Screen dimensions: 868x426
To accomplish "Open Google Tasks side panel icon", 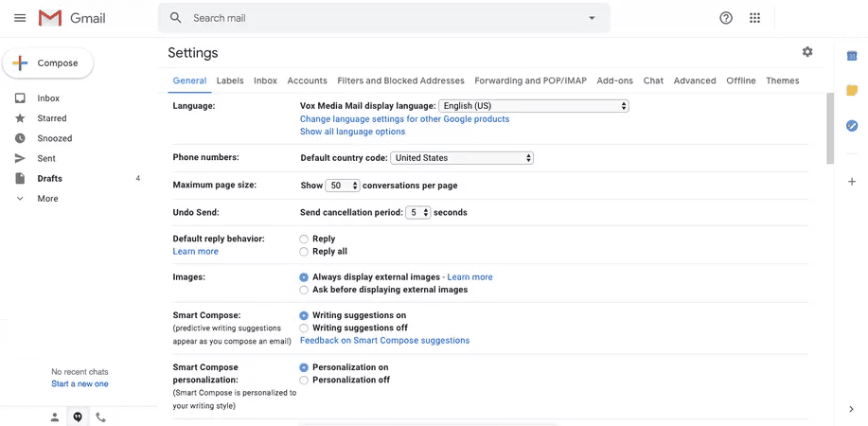I will (x=852, y=125).
